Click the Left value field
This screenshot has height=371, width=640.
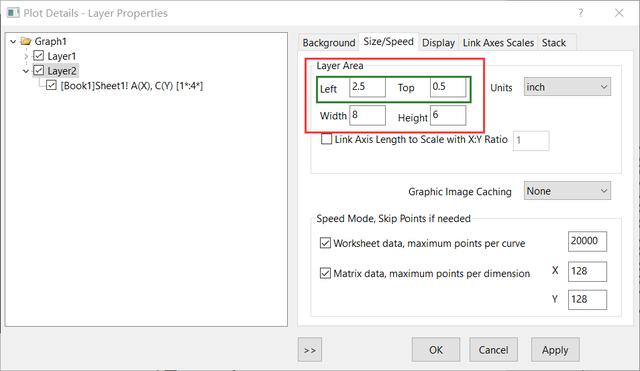(367, 87)
